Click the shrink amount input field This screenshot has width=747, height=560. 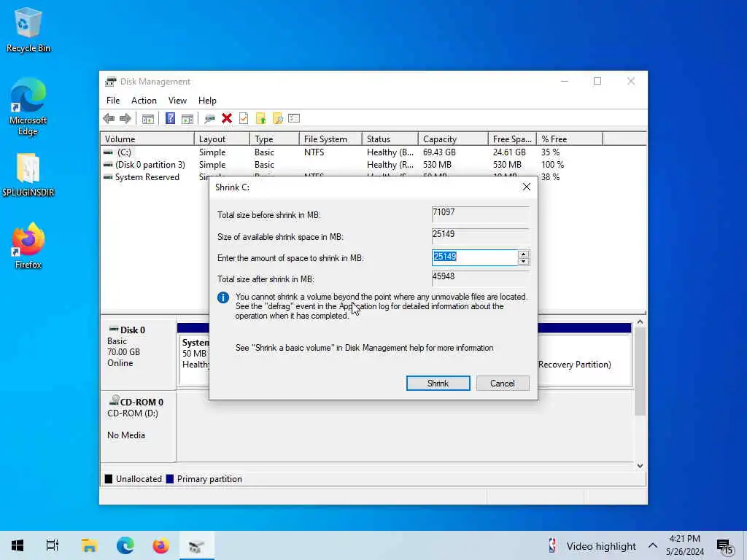474,257
